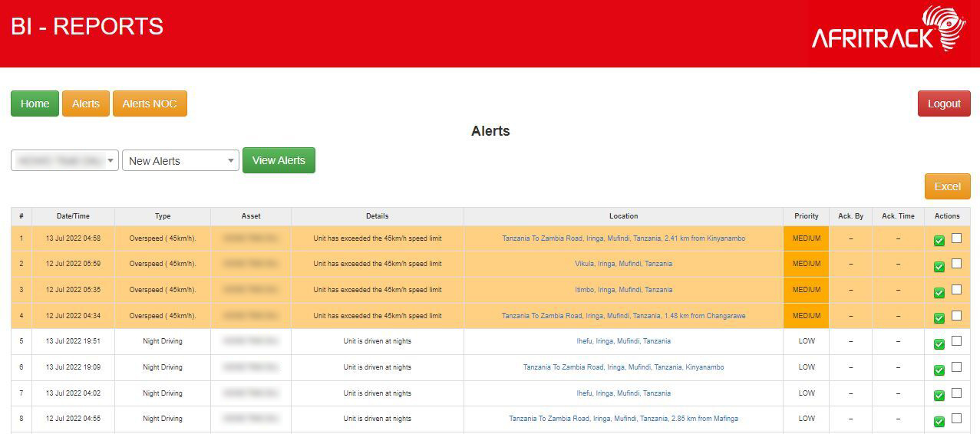
Task: Click the Afritrack logo
Action: [x=889, y=30]
